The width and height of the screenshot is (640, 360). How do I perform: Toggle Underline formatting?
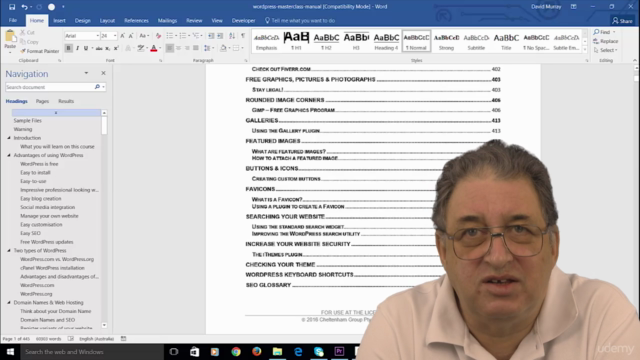tap(86, 48)
